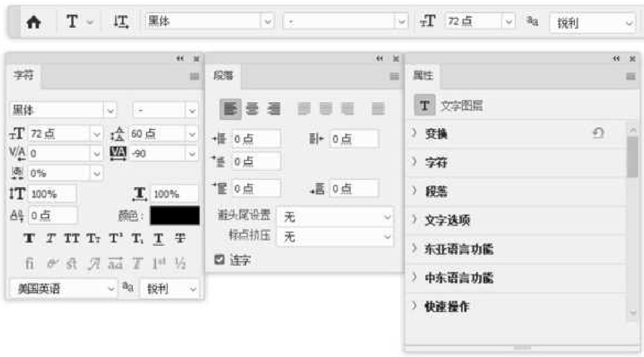Select left align text toggle
644x357 pixels.
pos(230,109)
